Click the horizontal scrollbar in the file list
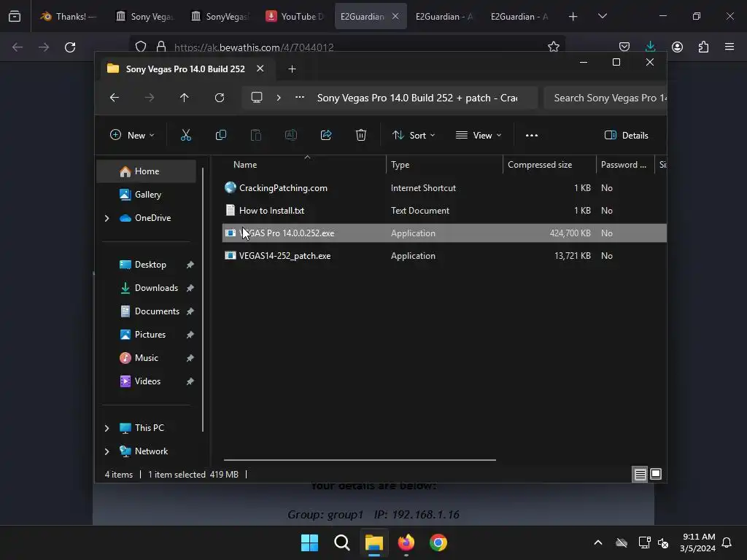The image size is (747, 560). pyautogui.click(x=360, y=460)
